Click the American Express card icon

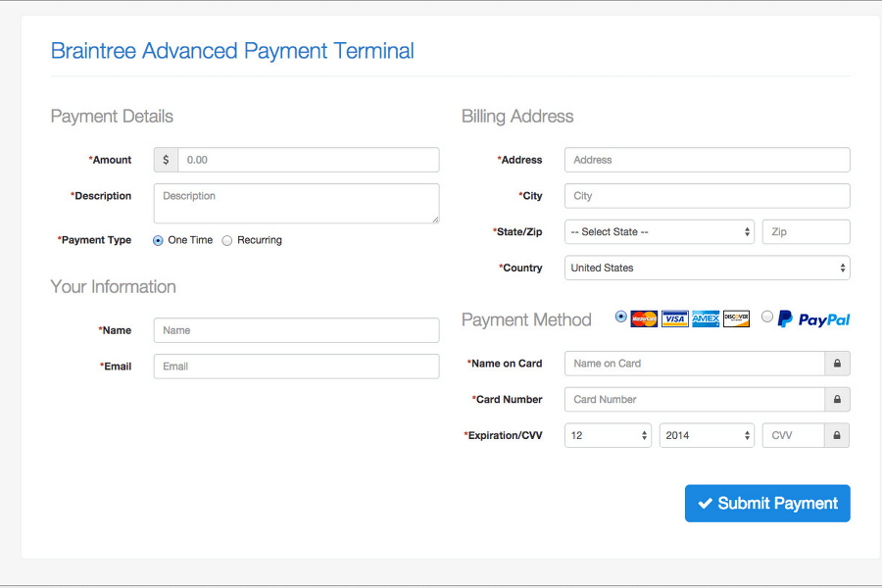tap(706, 318)
